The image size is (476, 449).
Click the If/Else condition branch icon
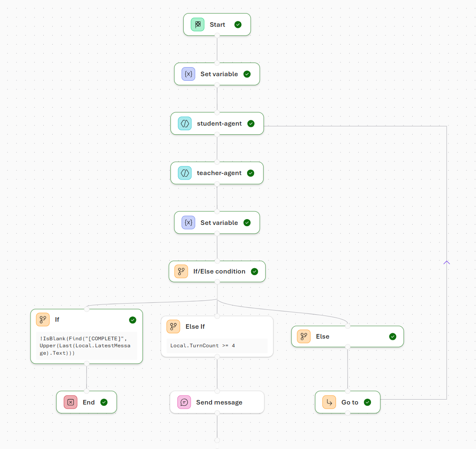pyautogui.click(x=181, y=271)
